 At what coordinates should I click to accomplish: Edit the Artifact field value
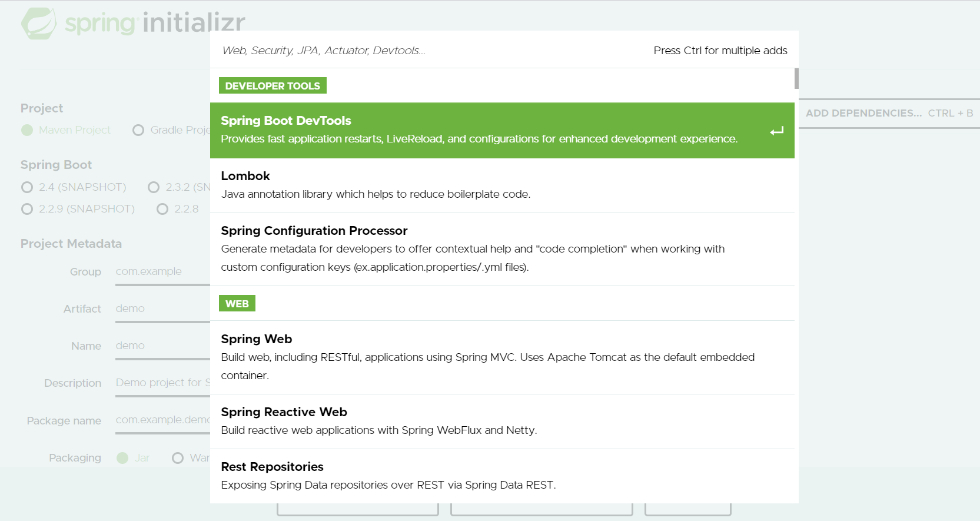coord(162,308)
